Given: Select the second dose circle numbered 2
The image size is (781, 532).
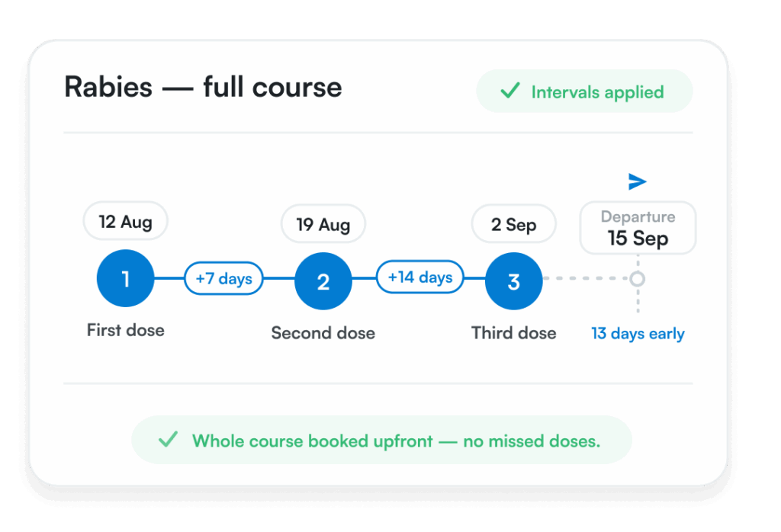Looking at the screenshot, I should (323, 281).
